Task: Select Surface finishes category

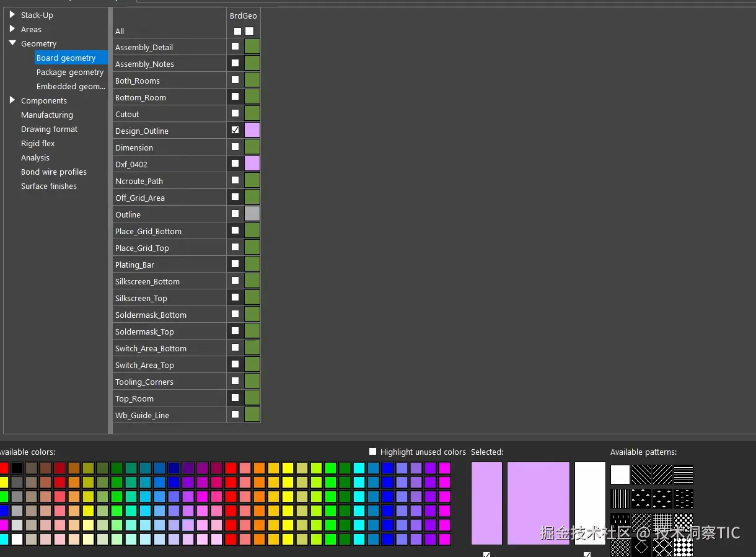Action: point(49,186)
